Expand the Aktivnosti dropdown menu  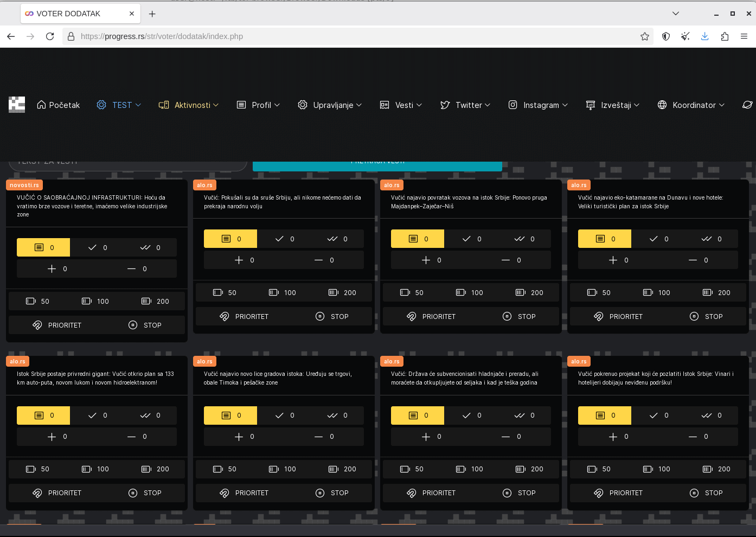188,105
